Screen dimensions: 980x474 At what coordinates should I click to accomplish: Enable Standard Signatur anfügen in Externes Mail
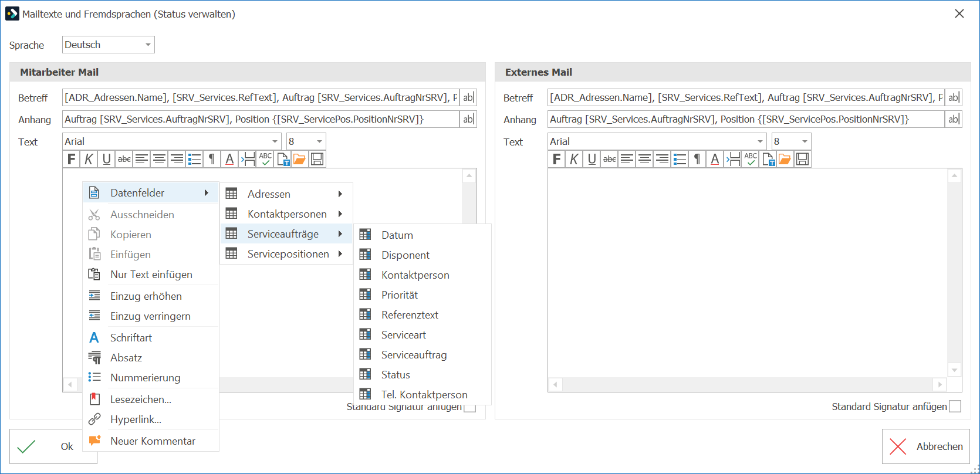(955, 407)
